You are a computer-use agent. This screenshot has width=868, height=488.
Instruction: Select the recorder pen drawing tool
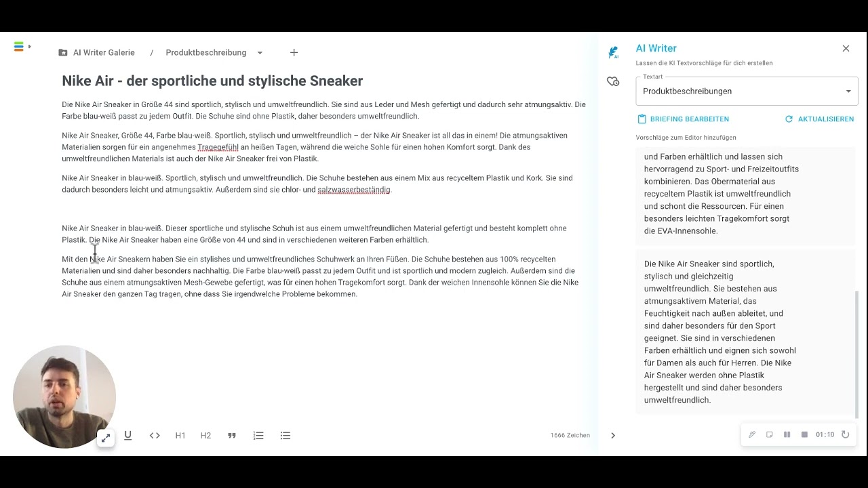click(x=752, y=434)
